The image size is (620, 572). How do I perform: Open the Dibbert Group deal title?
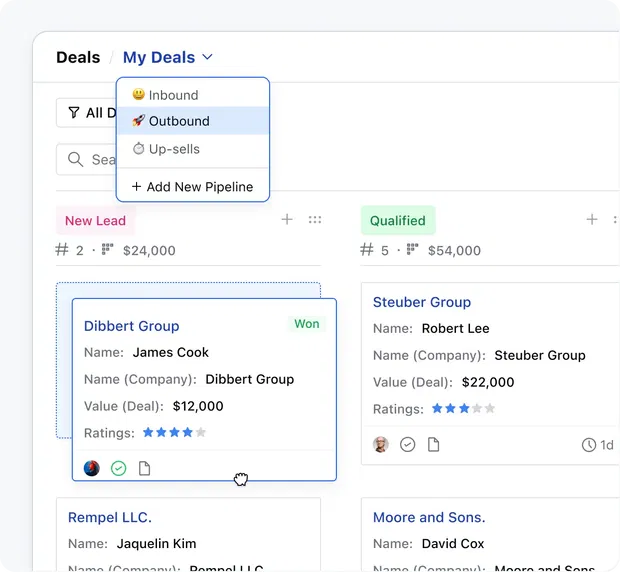pyautogui.click(x=132, y=326)
